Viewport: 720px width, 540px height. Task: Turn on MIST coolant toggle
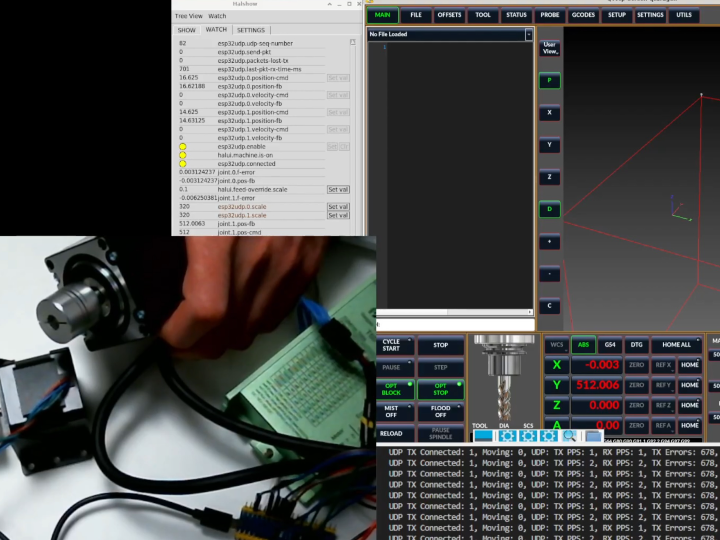tap(391, 411)
